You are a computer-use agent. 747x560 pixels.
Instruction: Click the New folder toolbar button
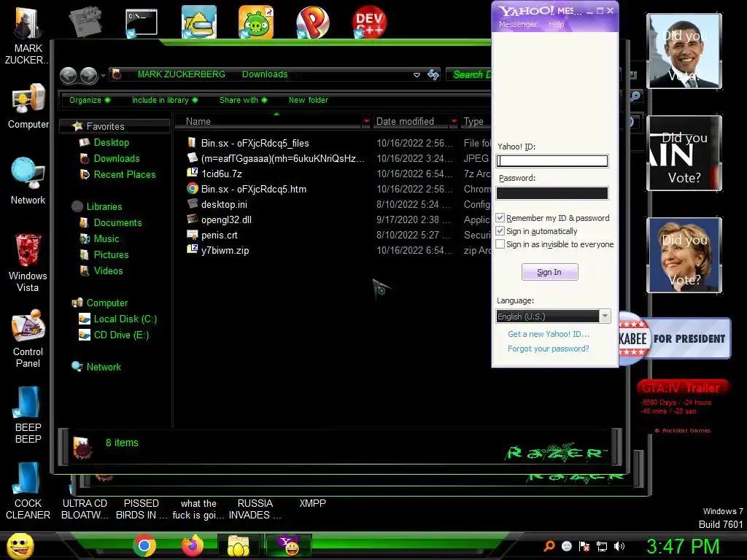coord(309,100)
